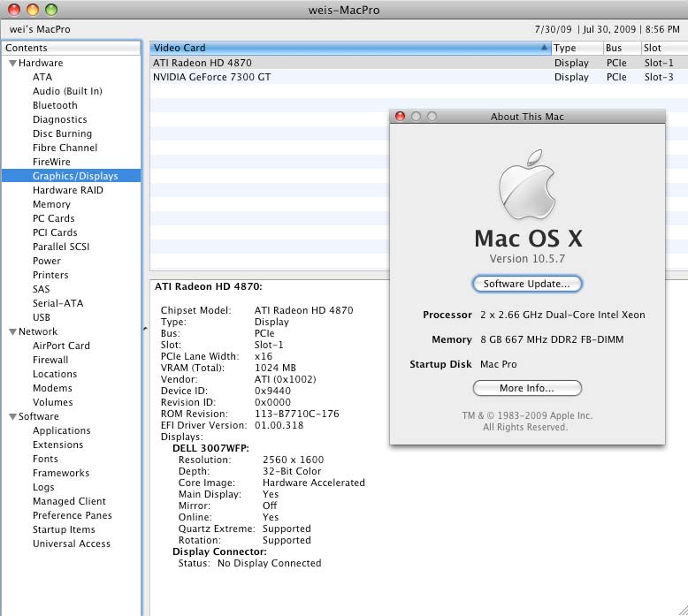
Task: Select Memory in the Hardware list
Action: click(51, 204)
